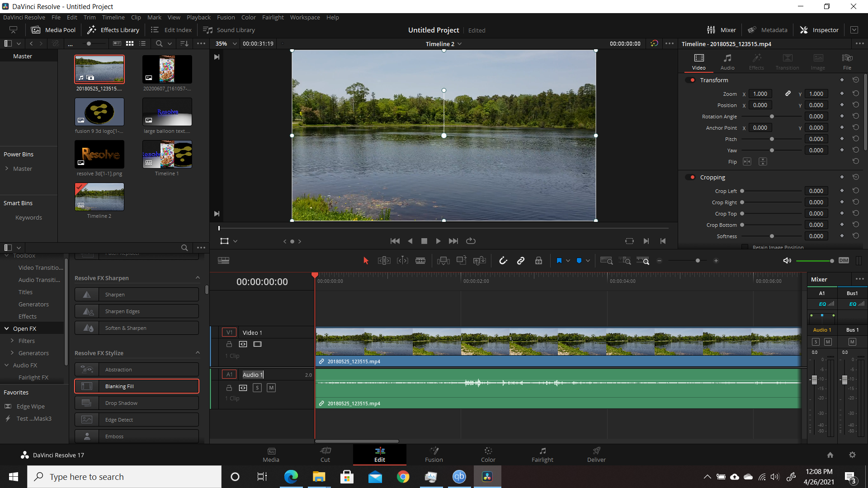Screen dimensions: 868x488
Task: Toggle the timeline Snapping magnet icon
Action: click(x=503, y=261)
